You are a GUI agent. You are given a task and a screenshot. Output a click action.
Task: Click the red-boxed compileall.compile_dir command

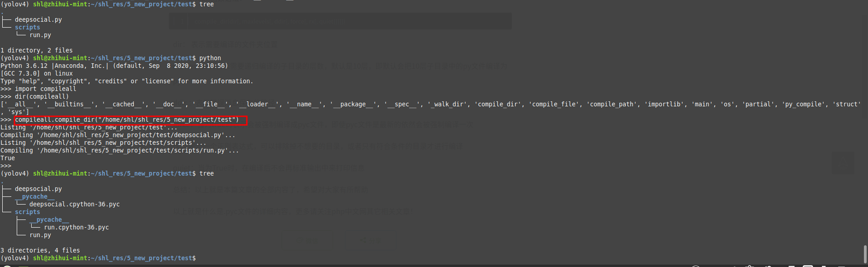[127, 120]
